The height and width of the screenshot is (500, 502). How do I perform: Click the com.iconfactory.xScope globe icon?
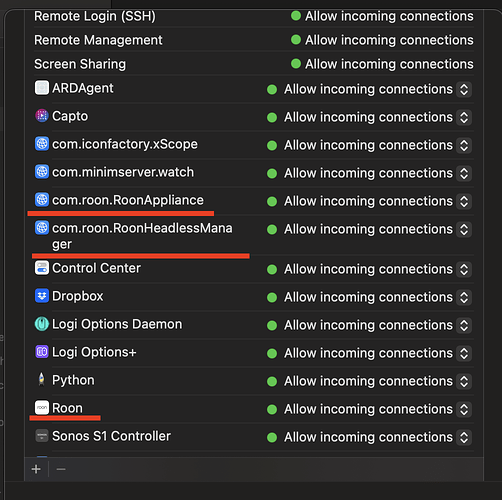click(x=42, y=144)
